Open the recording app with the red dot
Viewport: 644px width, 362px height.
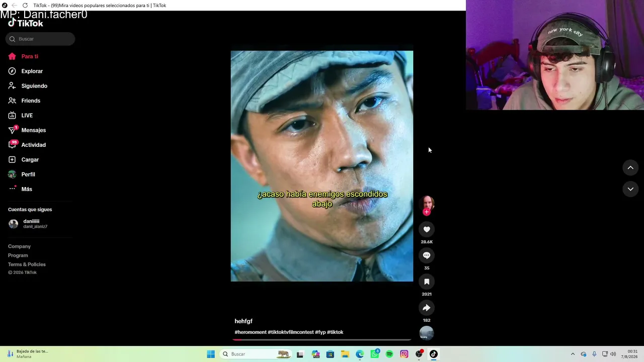pos(419,354)
